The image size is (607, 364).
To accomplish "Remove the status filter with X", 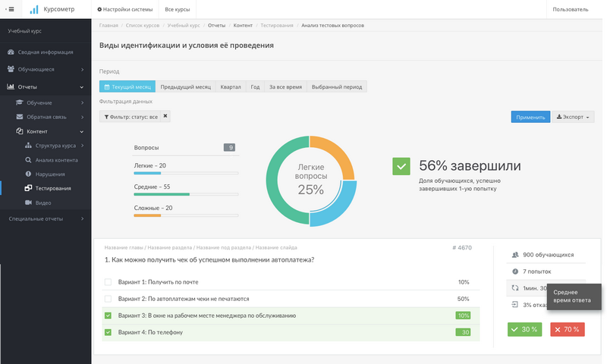I will (165, 116).
